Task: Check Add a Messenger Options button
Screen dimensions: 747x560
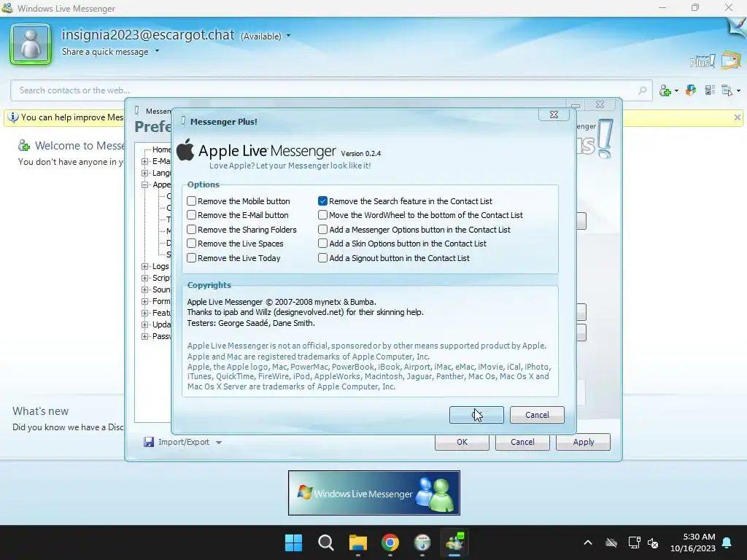Action: click(x=323, y=230)
